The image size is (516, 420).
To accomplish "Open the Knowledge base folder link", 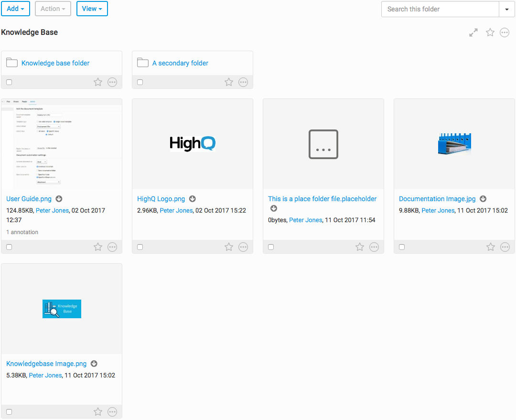I will click(55, 63).
